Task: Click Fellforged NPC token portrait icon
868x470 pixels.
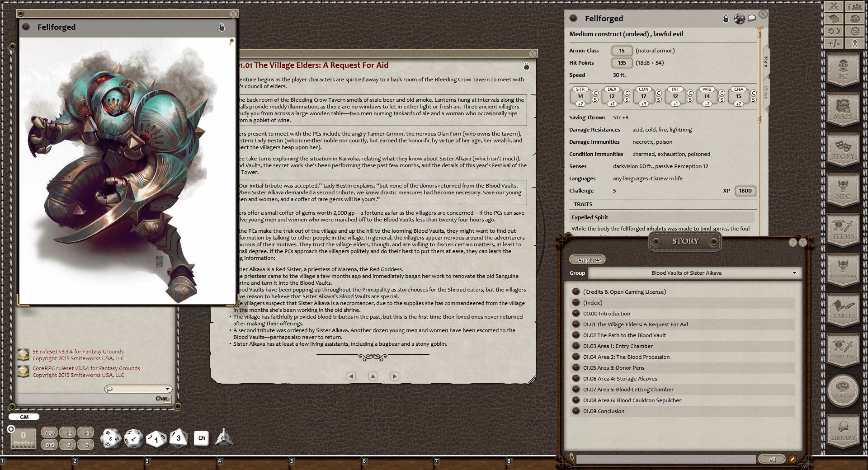Action: (739, 19)
